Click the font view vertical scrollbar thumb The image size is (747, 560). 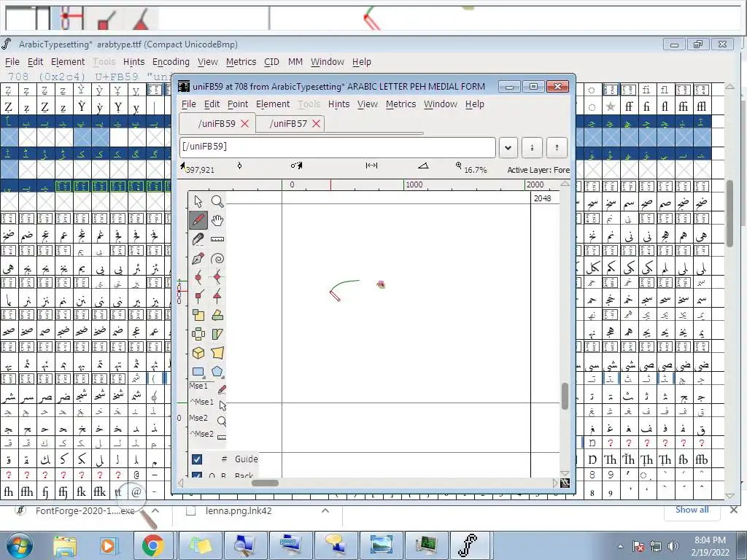pos(729,214)
